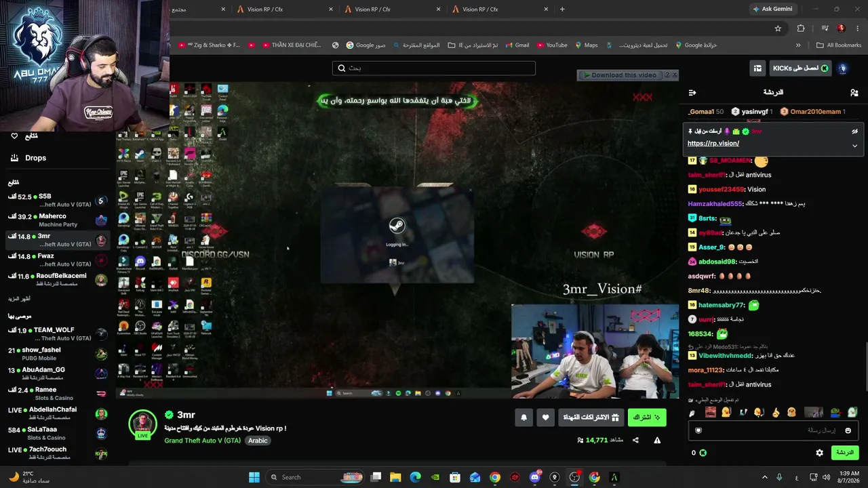The height and width of the screenshot is (488, 868).
Task: Switch to the third Vision RP / Cfx tab
Action: [500, 9]
